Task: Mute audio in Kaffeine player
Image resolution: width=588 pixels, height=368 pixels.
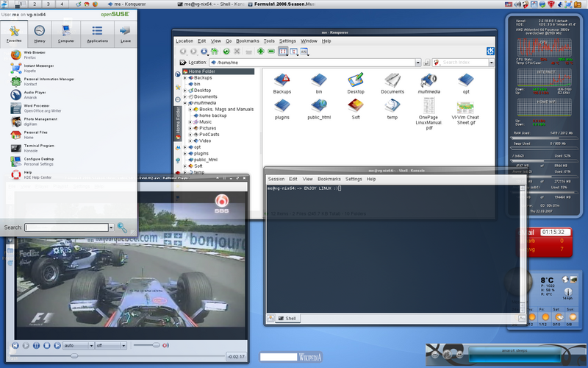Action: 166,345
